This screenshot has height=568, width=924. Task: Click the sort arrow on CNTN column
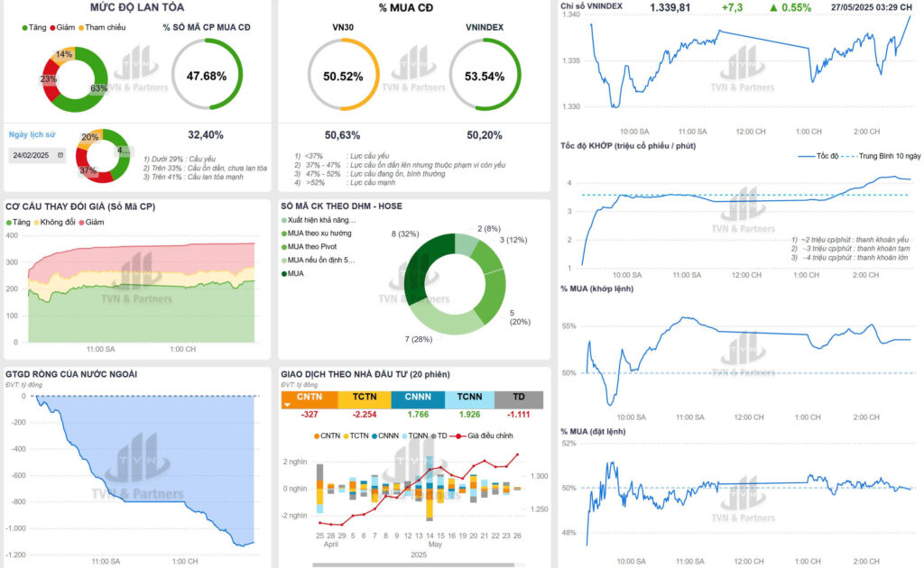(x=288, y=406)
